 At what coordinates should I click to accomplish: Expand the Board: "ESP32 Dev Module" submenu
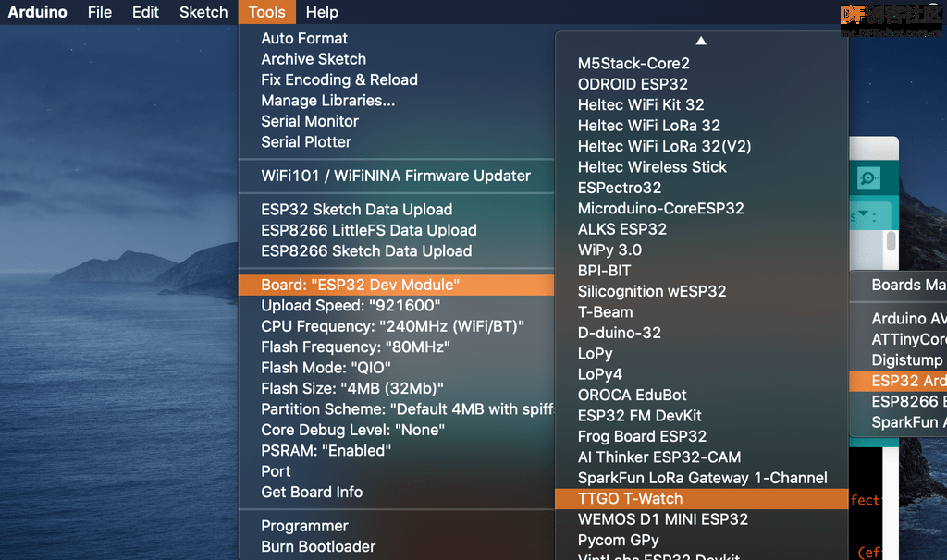pos(396,285)
